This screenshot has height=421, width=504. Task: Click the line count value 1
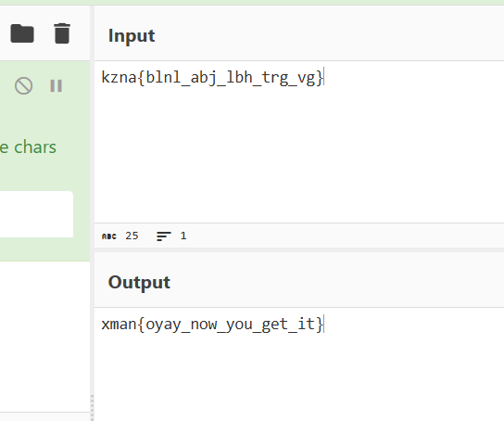coord(183,236)
